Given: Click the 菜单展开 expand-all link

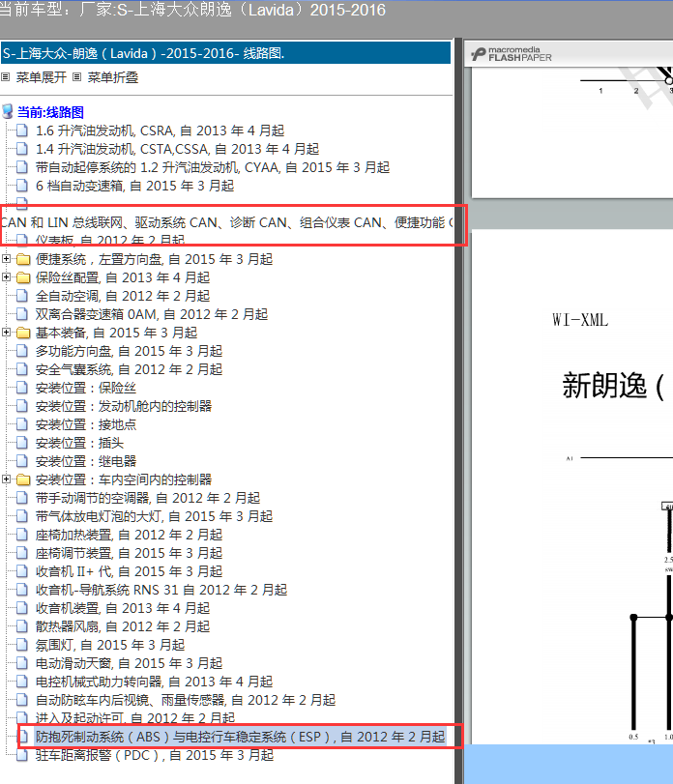Looking at the screenshot, I should pyautogui.click(x=41, y=77).
